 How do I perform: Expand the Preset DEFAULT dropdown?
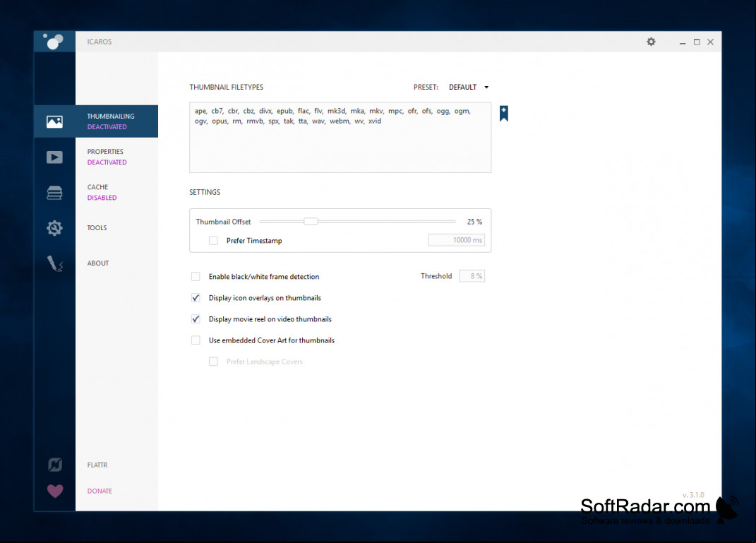coord(469,88)
